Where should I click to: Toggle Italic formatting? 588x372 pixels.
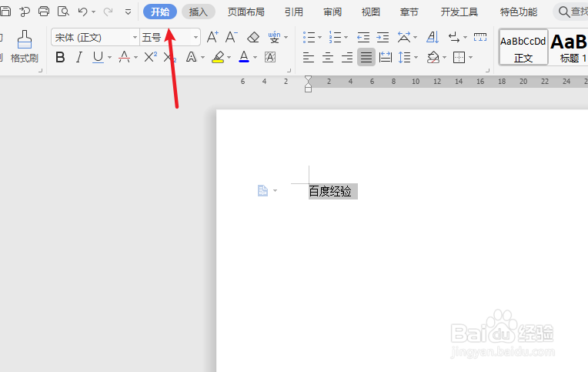(x=79, y=57)
